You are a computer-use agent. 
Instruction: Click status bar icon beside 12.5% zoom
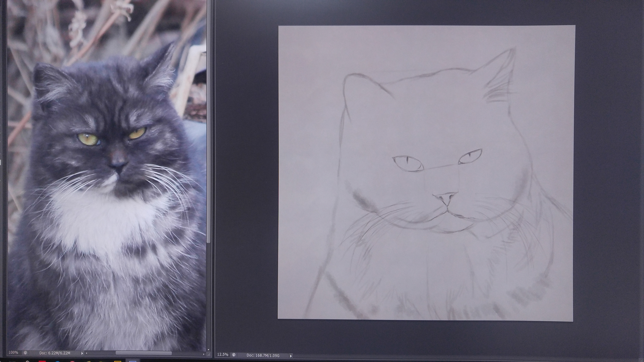coord(234,355)
